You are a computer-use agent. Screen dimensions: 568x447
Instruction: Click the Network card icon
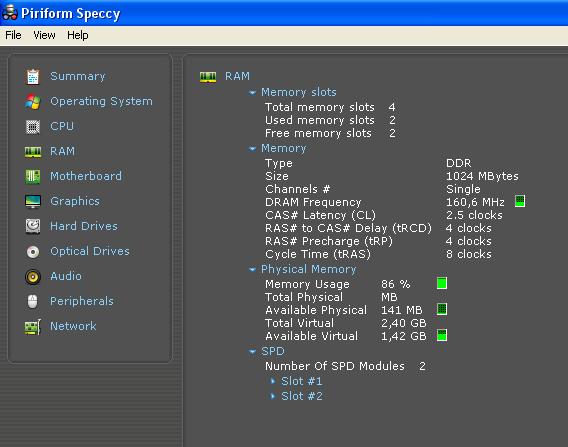[x=33, y=327]
